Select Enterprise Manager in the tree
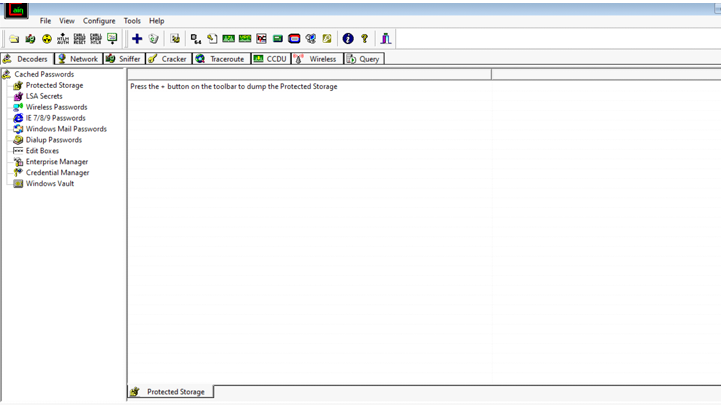The width and height of the screenshot is (722, 407). click(x=57, y=162)
